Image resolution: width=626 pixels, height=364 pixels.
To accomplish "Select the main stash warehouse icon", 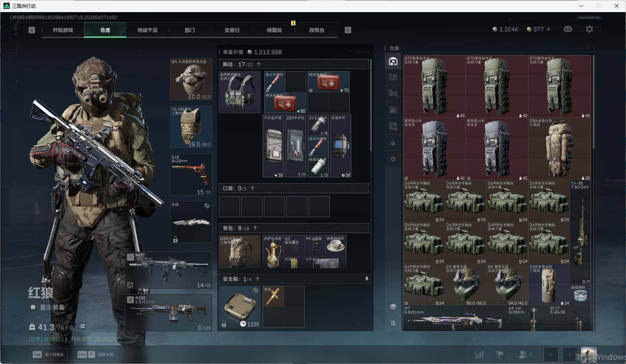I will (393, 61).
